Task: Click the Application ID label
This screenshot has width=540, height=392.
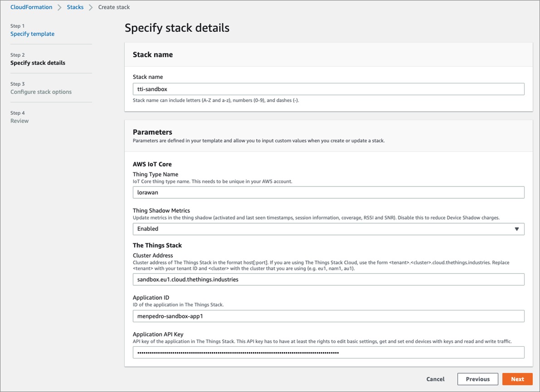Action: 151,298
